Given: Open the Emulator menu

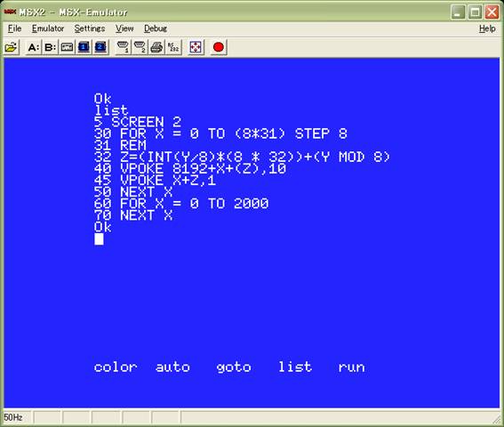Looking at the screenshot, I should click(48, 28).
